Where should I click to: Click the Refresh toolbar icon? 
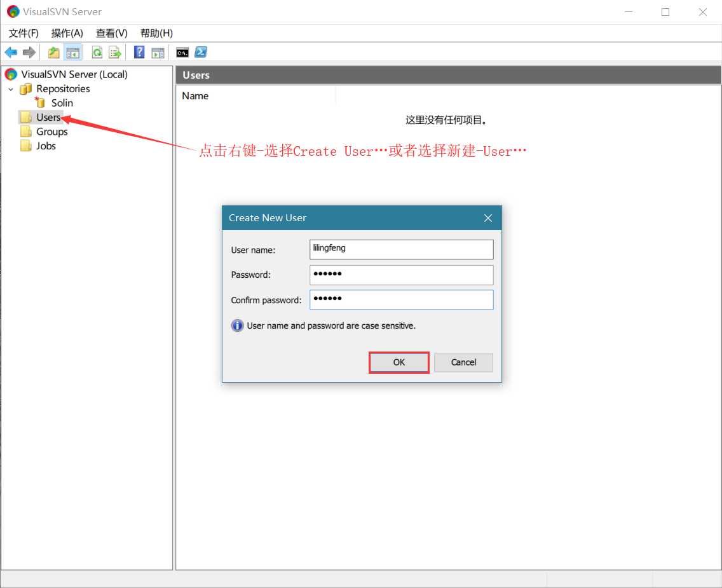[x=97, y=53]
